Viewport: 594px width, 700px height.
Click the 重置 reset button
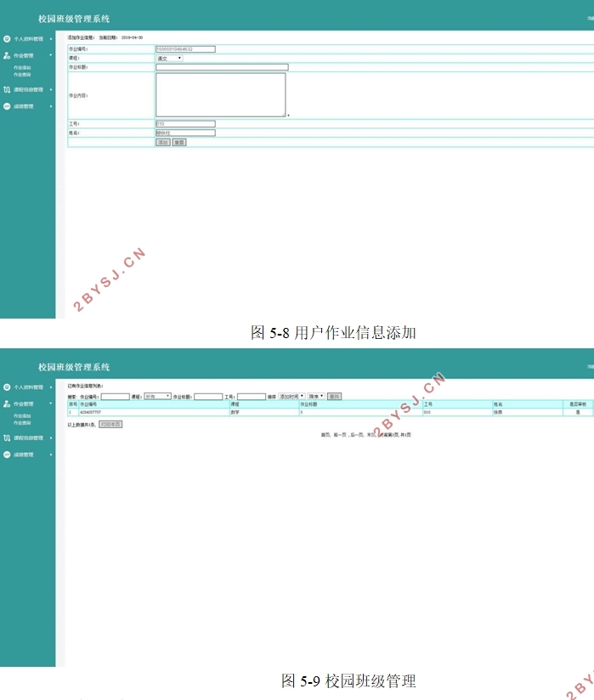[x=179, y=142]
